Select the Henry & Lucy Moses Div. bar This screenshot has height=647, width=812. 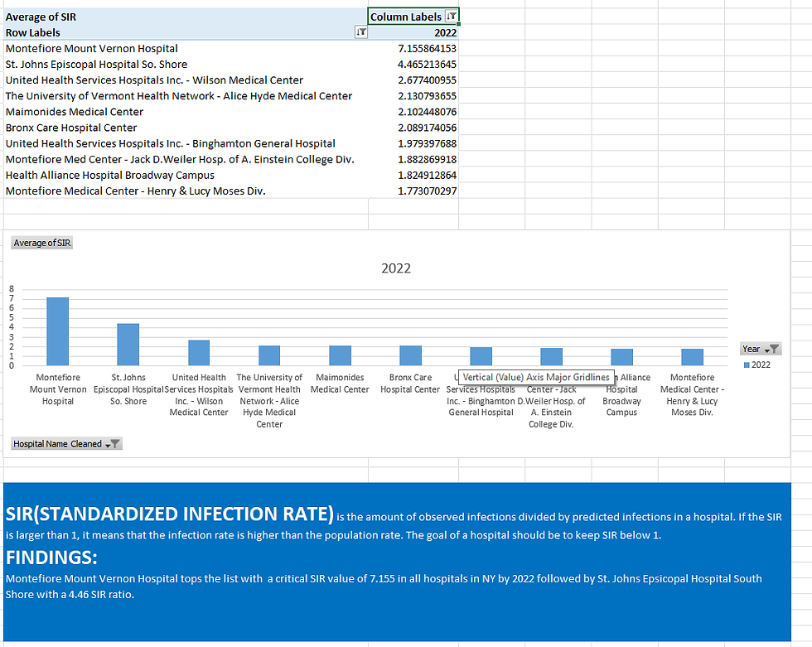click(693, 357)
